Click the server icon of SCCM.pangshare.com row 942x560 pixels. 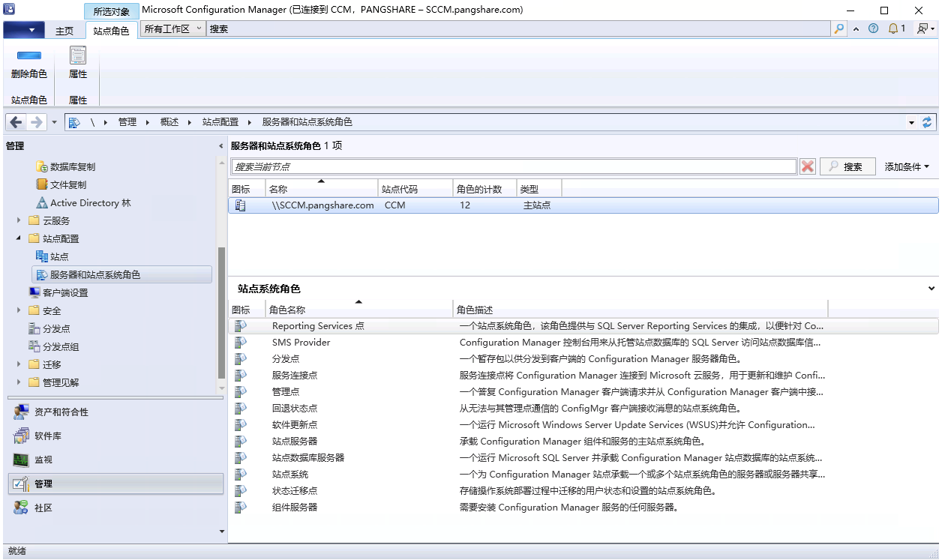click(240, 205)
